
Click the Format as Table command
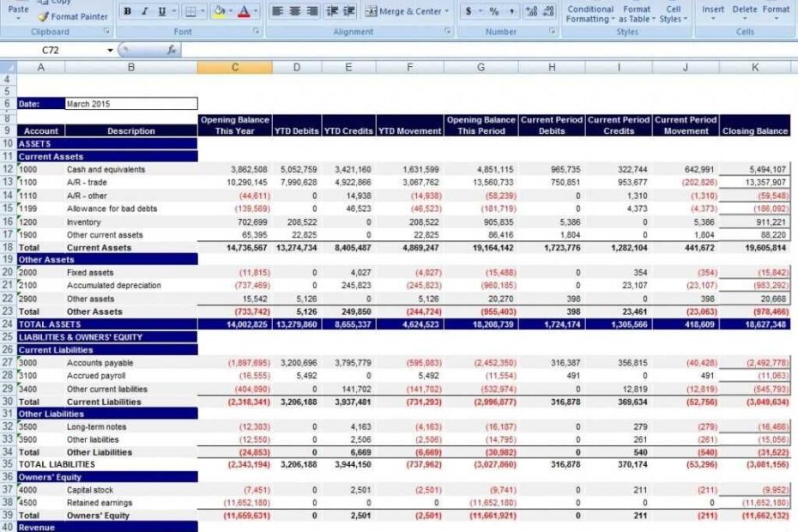pos(637,11)
